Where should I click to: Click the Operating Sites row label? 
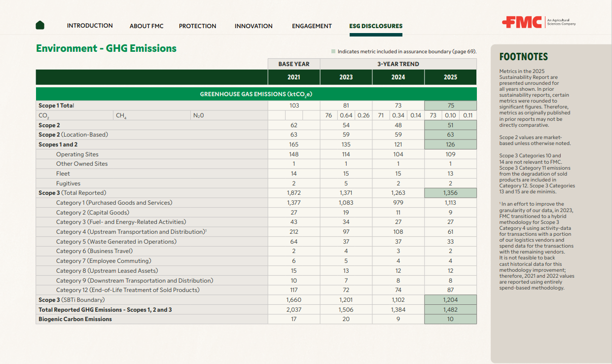click(x=77, y=154)
